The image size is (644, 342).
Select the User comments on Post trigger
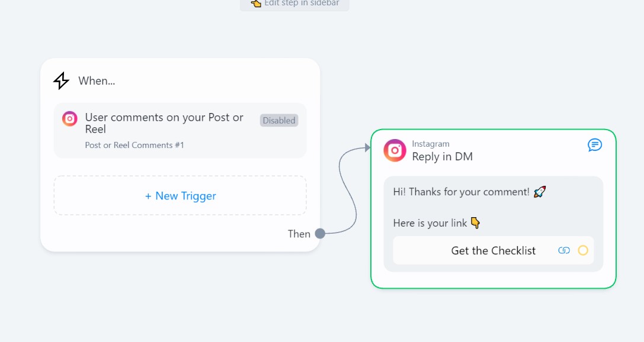pos(180,130)
